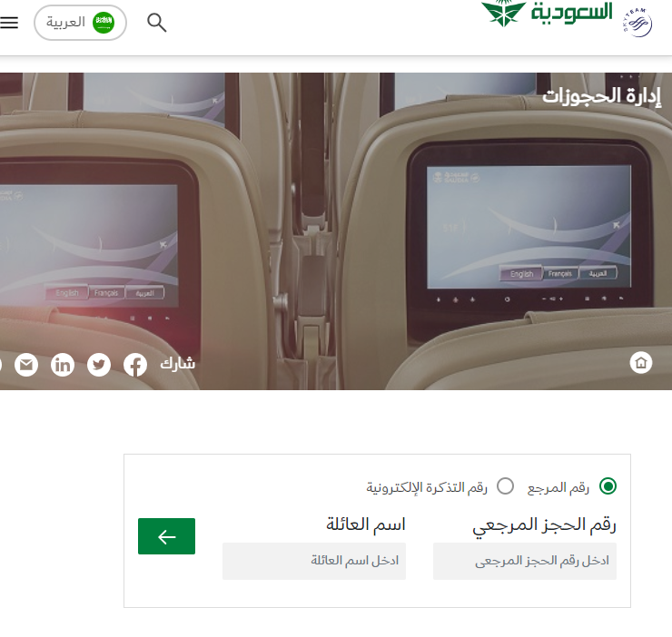Open the hamburger navigation menu
The image size is (672, 637).
(x=9, y=23)
